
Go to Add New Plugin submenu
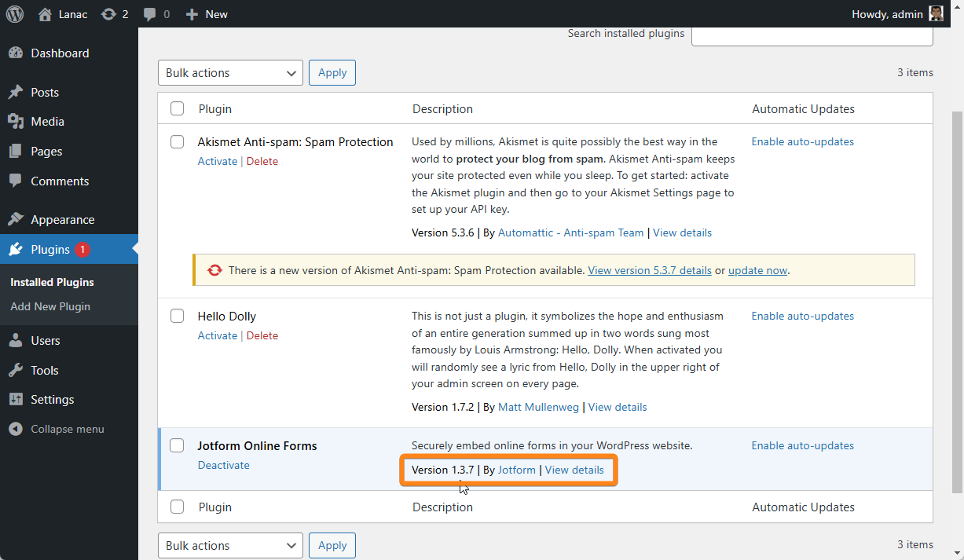50,306
